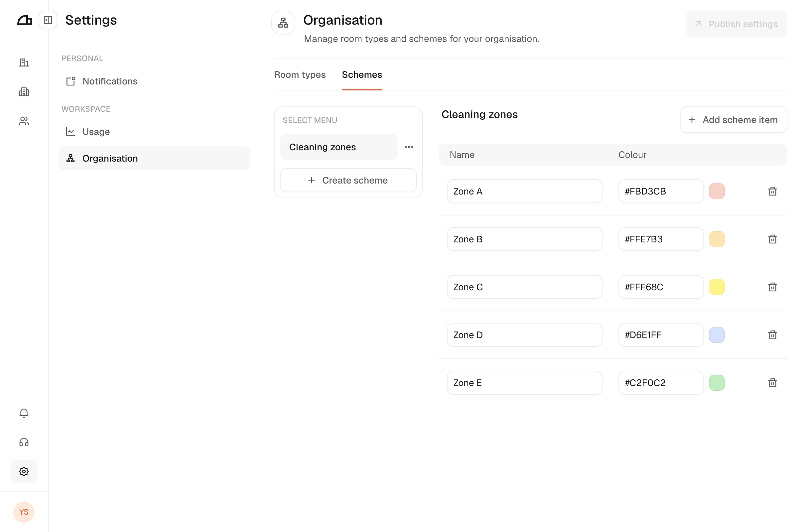Focus the Zone A name field

click(524, 192)
